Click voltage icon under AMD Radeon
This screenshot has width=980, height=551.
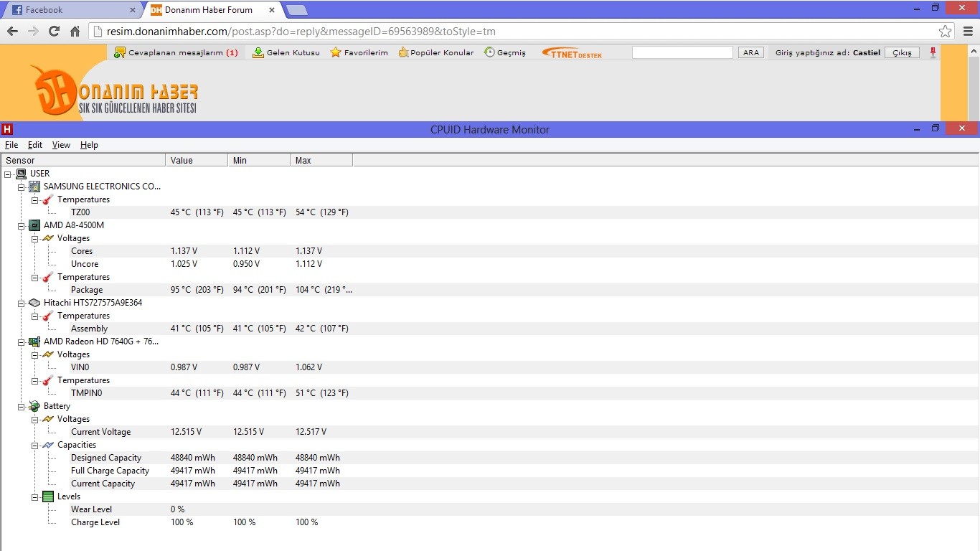(x=48, y=354)
